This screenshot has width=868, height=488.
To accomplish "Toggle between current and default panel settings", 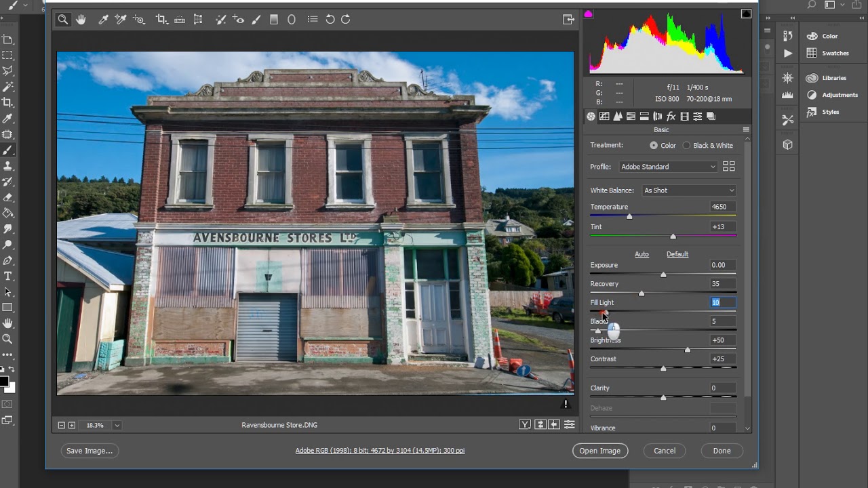I will 570,424.
